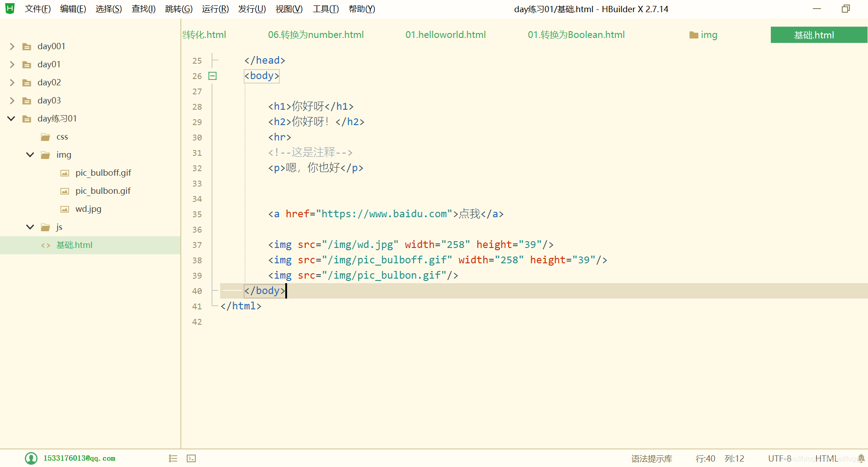The image size is (868, 467).
Task: Click the baidu.com href URL in code
Action: [x=384, y=214]
